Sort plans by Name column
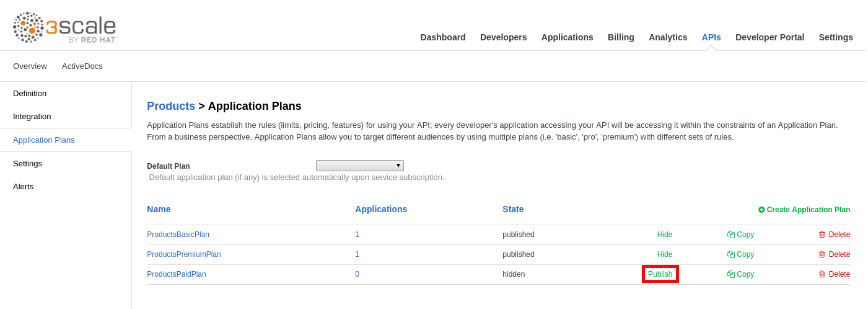868x309 pixels. coord(159,209)
